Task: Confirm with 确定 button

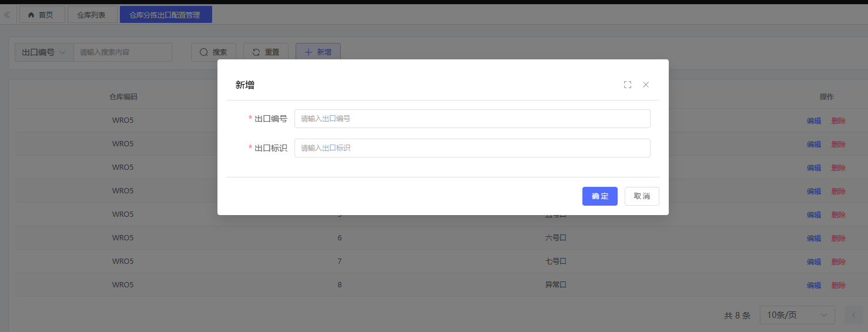Action: (599, 196)
